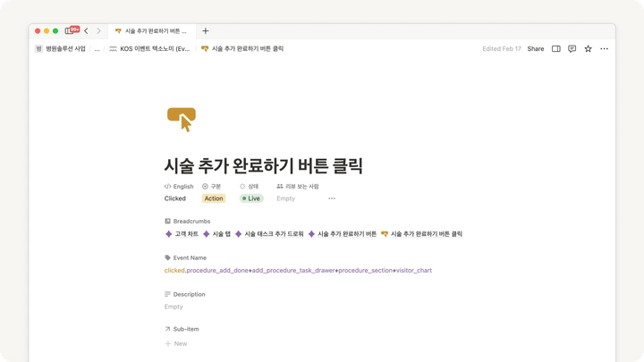Click the Empty reviewer field
This screenshot has height=362, width=644.
point(286,198)
